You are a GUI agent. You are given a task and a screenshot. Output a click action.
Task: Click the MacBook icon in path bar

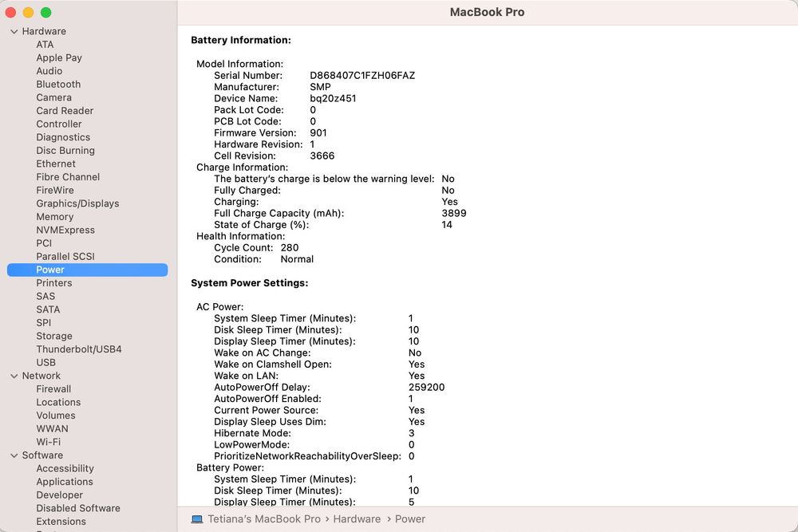[x=197, y=519]
